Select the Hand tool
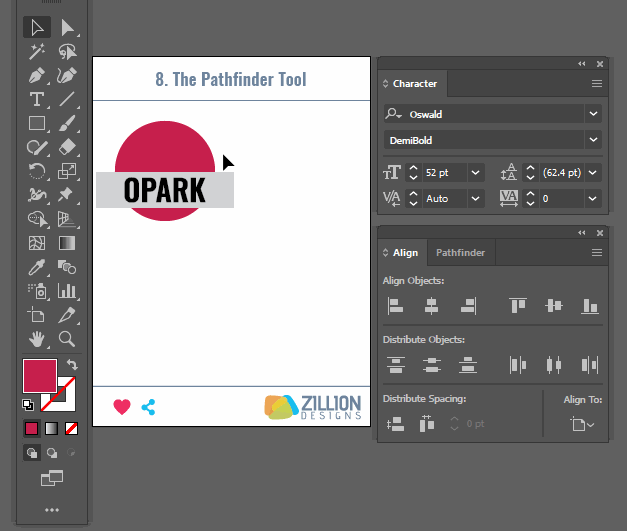The image size is (627, 531). [37, 339]
